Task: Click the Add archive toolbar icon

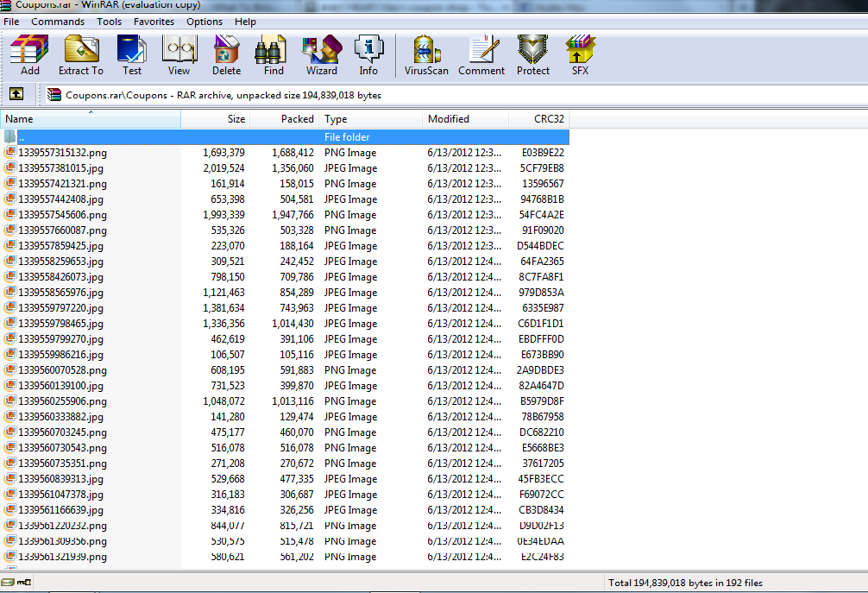Action: [30, 55]
